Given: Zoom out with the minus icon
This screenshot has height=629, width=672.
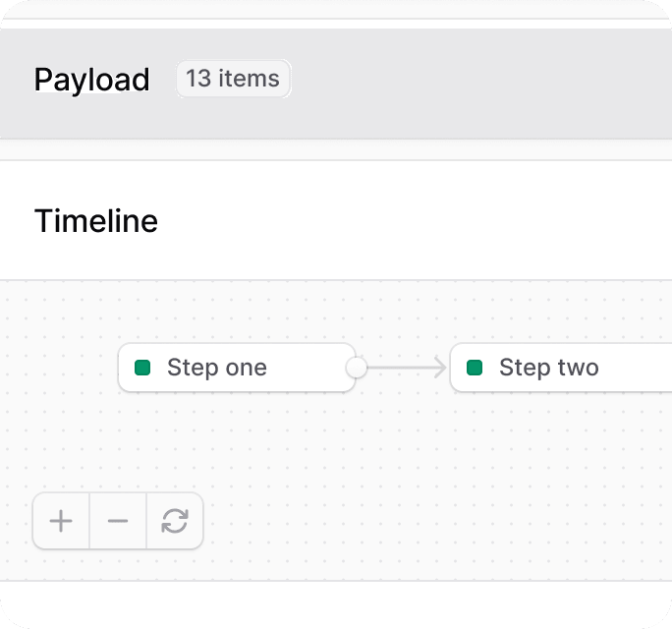Looking at the screenshot, I should (x=118, y=521).
